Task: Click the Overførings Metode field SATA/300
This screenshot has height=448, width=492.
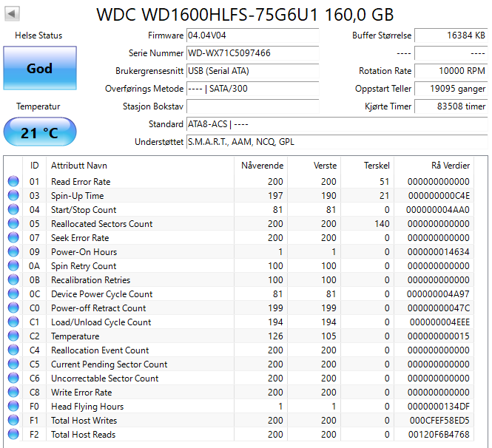Action: (252, 89)
